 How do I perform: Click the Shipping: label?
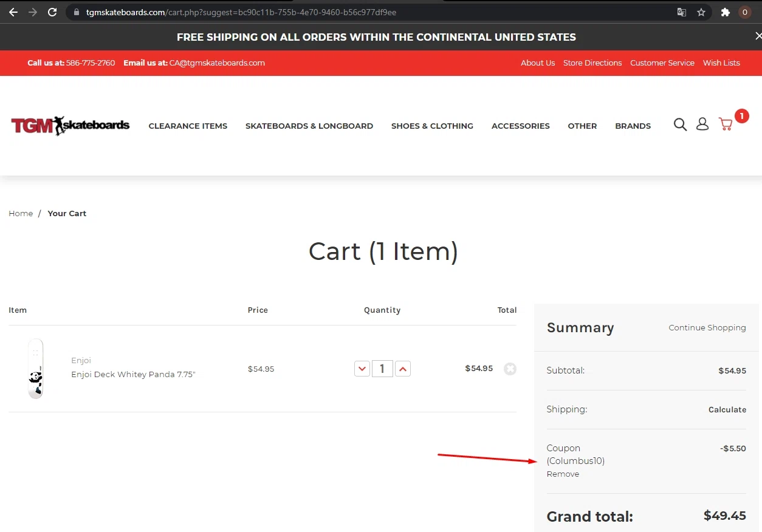tap(567, 409)
